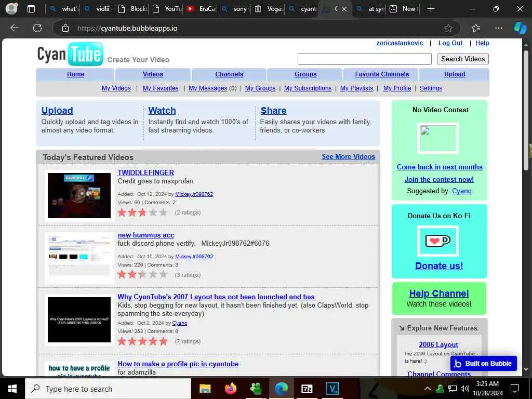Open the Favorite Channels navigation tab
This screenshot has width=532, height=399.
(382, 74)
